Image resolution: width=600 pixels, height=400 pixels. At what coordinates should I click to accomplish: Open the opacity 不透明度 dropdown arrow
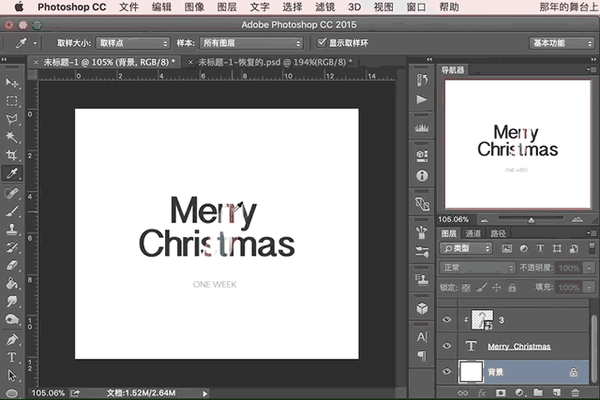point(589,268)
